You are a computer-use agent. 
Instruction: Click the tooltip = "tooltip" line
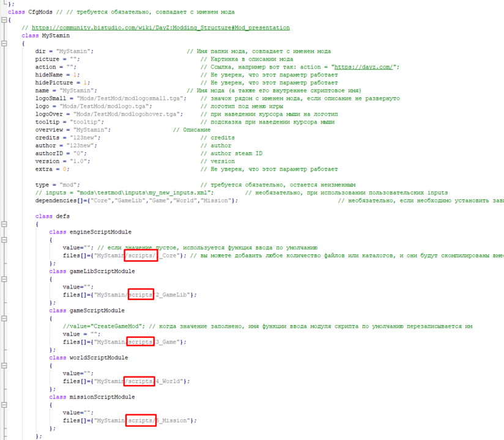[70, 122]
